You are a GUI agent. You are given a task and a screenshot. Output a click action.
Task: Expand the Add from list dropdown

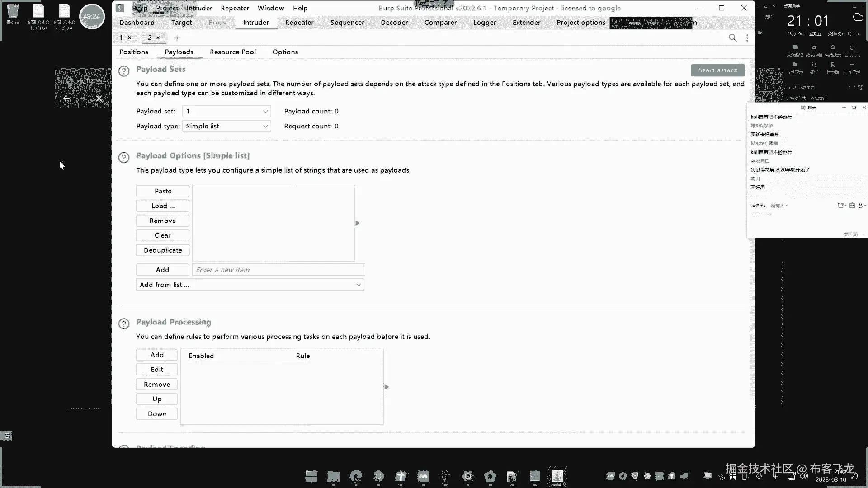tap(250, 285)
